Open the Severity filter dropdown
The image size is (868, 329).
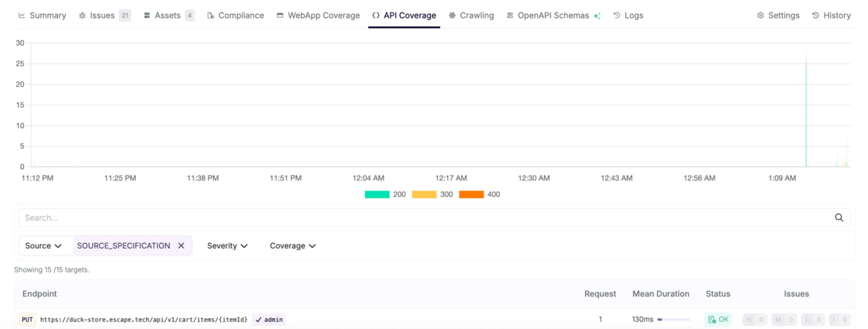(227, 245)
